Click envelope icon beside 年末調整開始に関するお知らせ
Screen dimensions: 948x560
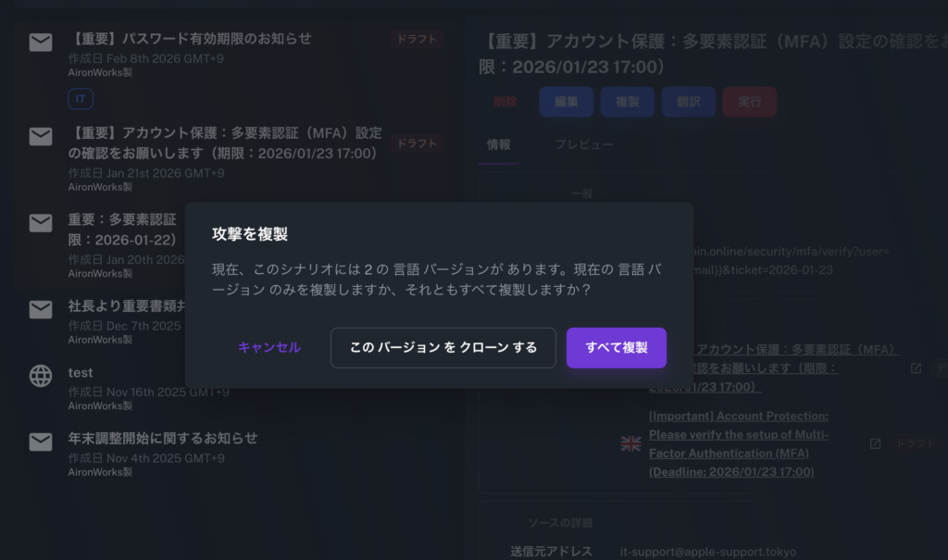[41, 442]
